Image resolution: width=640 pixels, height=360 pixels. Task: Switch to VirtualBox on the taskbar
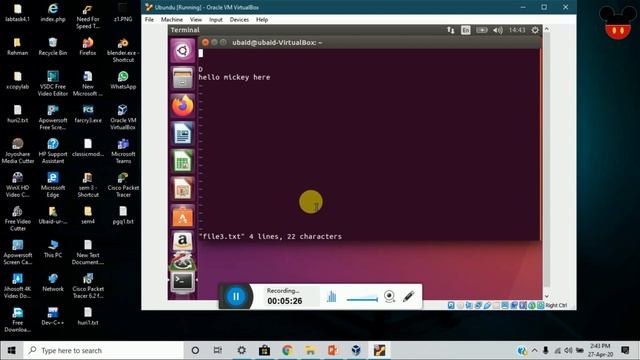356,350
